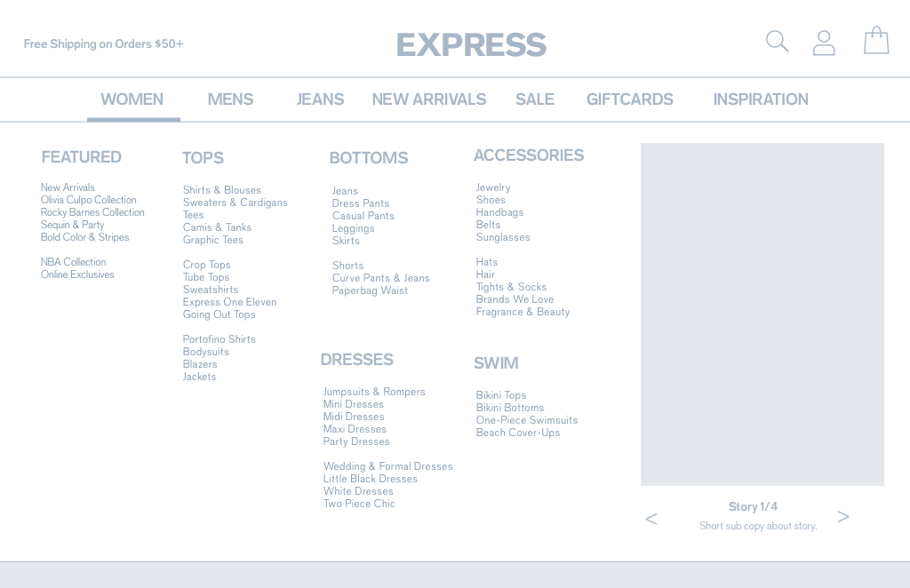Select Sweaters & Cardigans under Tops
The image size is (910, 588).
point(235,203)
